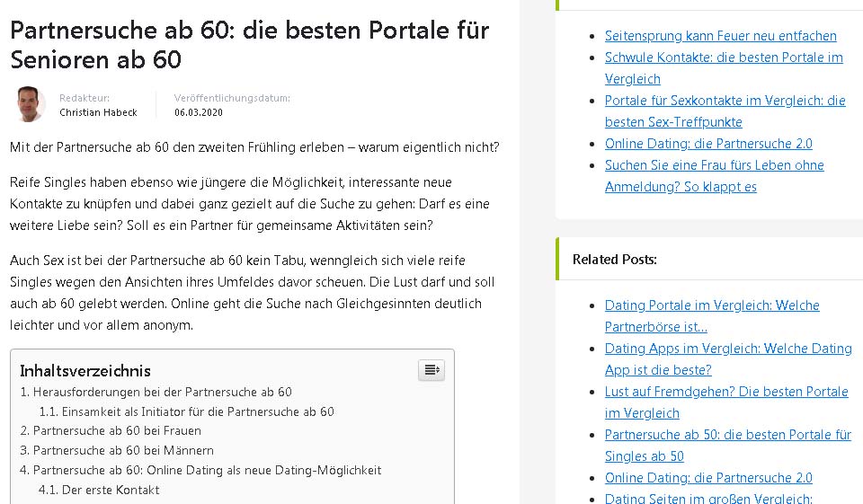Jump to 'Partnersuche ab 60 bei Männern'

pyautogui.click(x=123, y=450)
